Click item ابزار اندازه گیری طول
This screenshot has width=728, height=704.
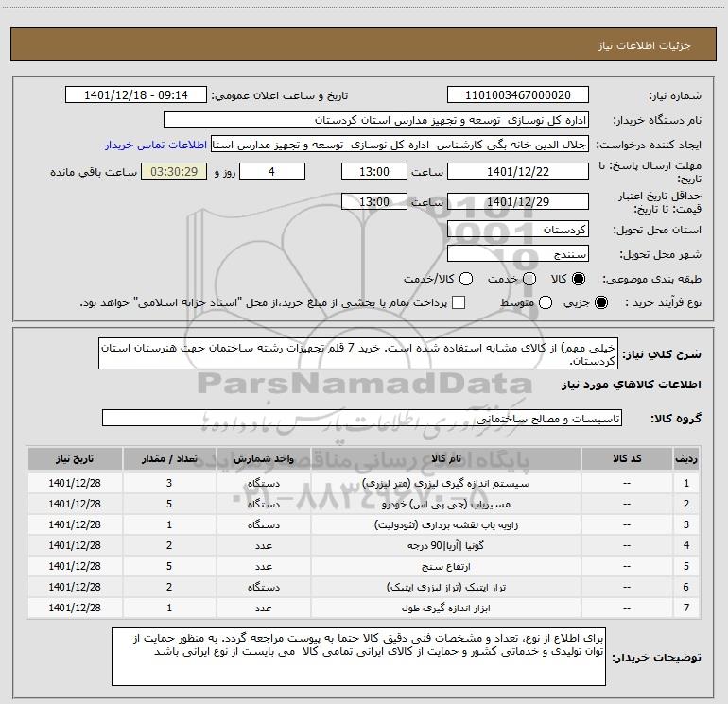tap(445, 609)
